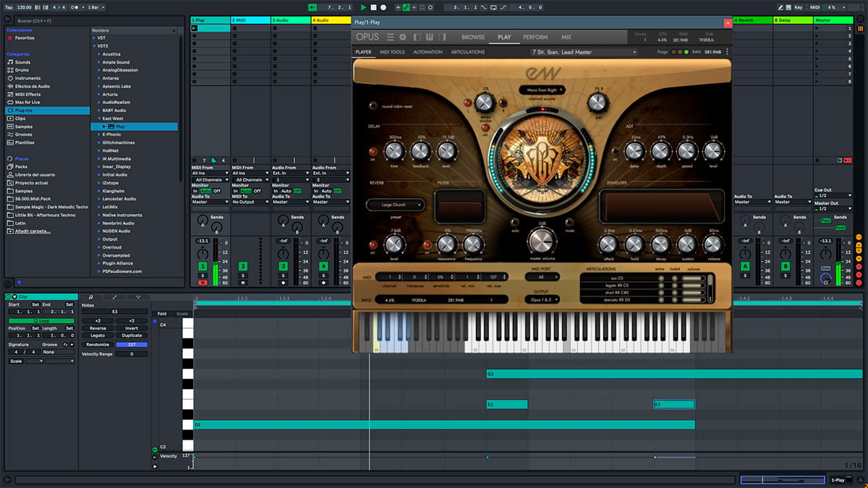Toggle mute button beside master volume
The height and width of the screenshot is (488, 868).
pyautogui.click(x=569, y=221)
